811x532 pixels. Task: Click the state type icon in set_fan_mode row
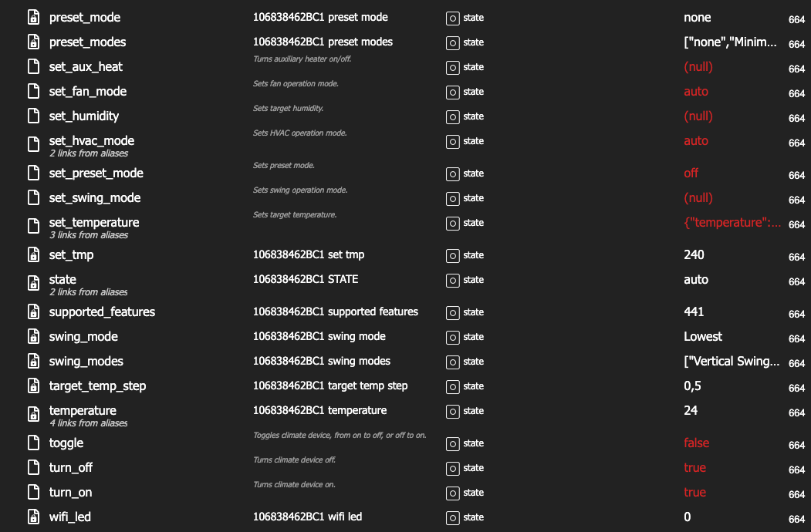452,92
